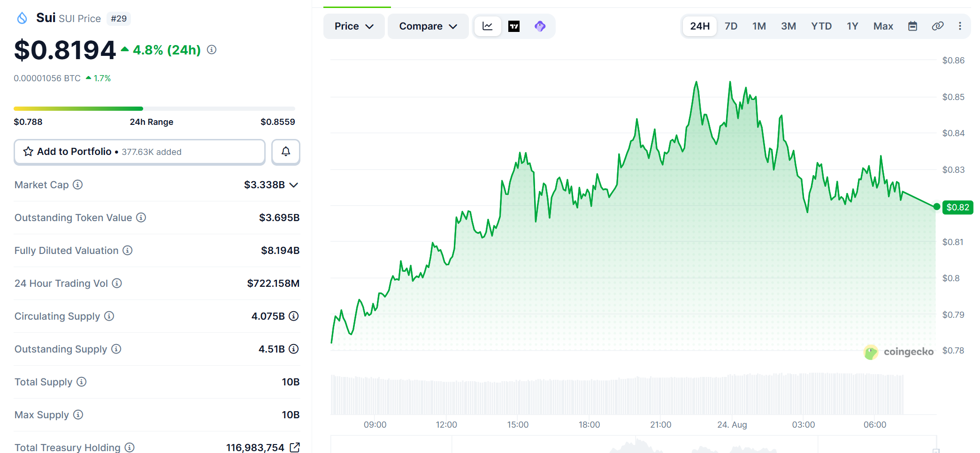
Task: Click the Sui droplet logo icon
Action: (x=22, y=18)
